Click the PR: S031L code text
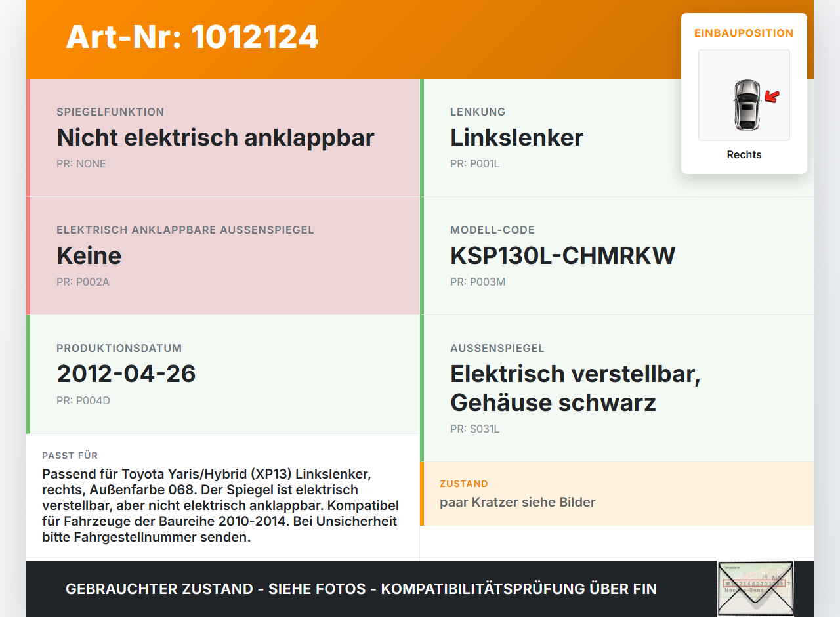The image size is (840, 617). [x=475, y=429]
